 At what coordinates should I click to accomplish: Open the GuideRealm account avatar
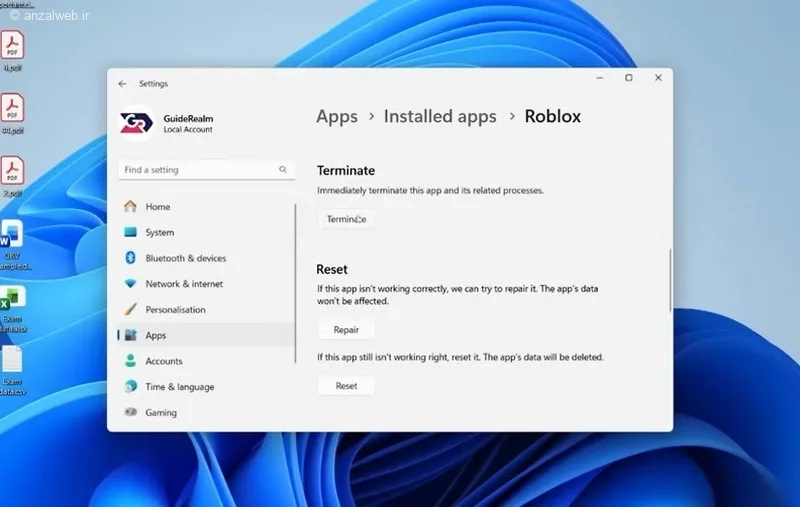pos(136,123)
